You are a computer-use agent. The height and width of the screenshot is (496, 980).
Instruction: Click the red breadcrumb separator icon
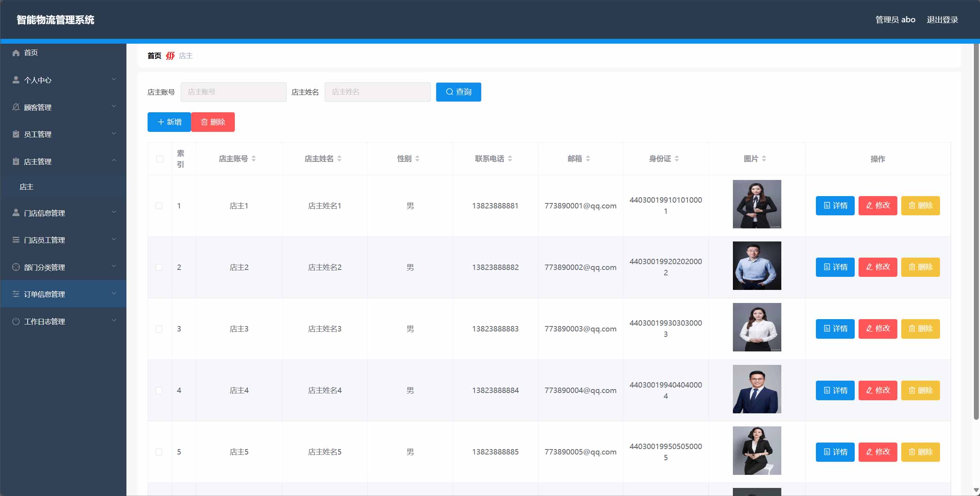(170, 56)
